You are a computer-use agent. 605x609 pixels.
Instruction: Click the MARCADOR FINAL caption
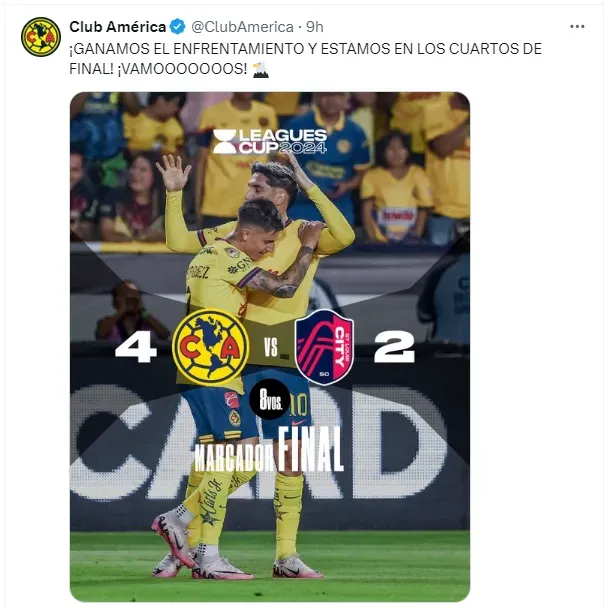click(x=269, y=450)
